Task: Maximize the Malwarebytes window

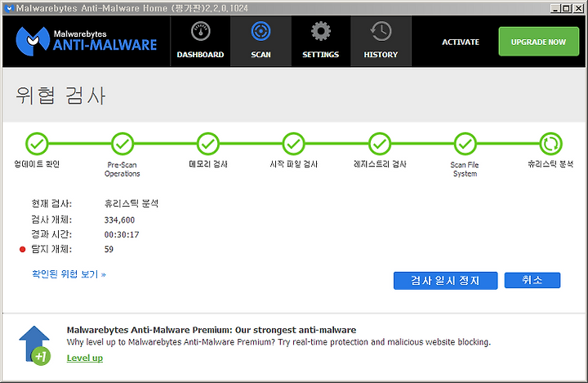Action: pos(567,8)
